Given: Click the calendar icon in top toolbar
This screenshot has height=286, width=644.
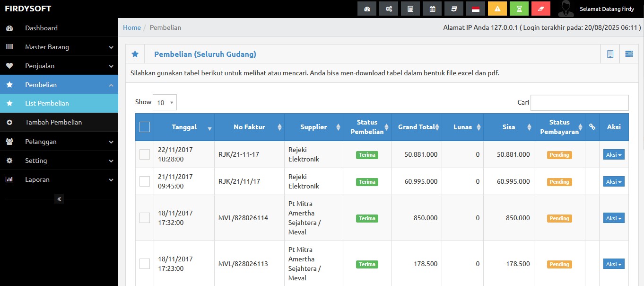Looking at the screenshot, I should tap(432, 9).
